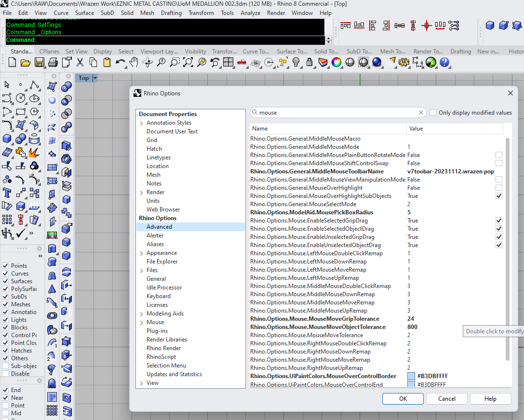The image size is (524, 420).
Task: Toggle the Points selection filter checkbox
Action: tap(5, 266)
